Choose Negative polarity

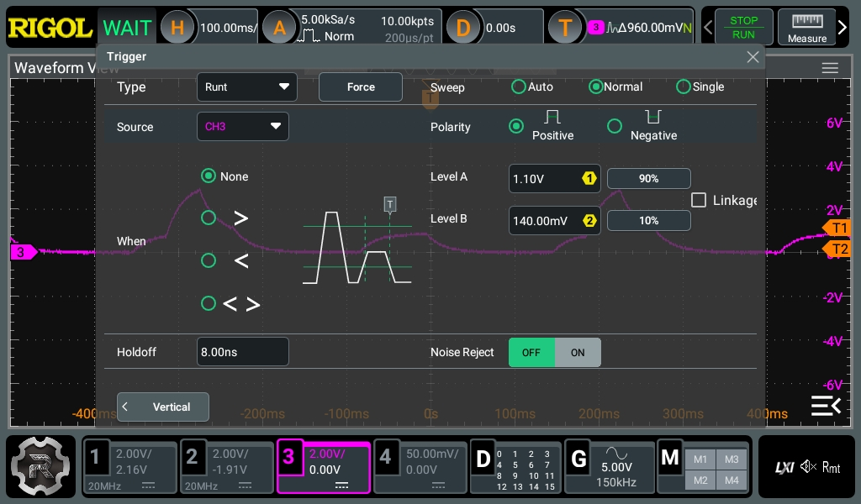615,126
